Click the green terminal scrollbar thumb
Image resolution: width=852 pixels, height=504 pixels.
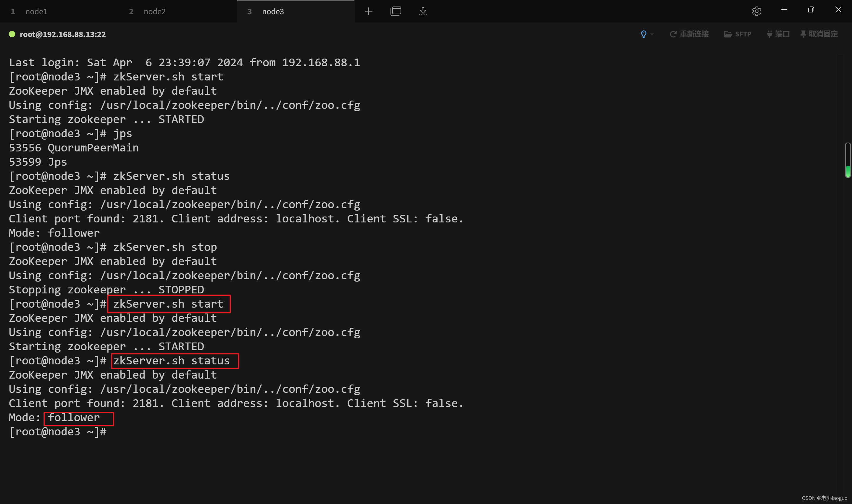coord(848,171)
